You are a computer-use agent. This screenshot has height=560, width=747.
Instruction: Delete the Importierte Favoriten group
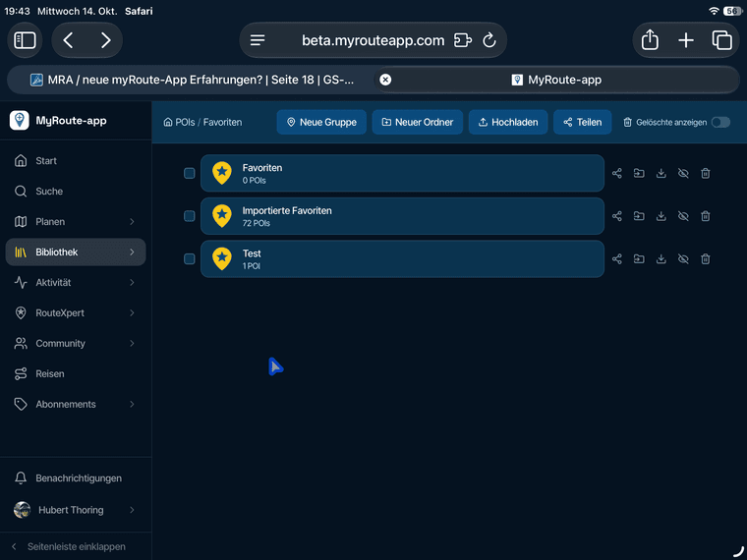pyautogui.click(x=706, y=216)
